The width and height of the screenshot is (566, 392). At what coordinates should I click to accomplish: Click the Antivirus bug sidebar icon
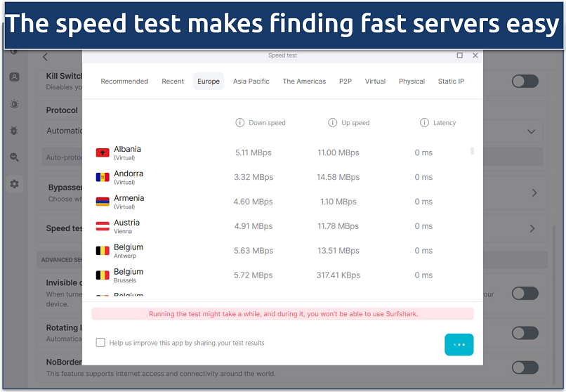pyautogui.click(x=14, y=131)
